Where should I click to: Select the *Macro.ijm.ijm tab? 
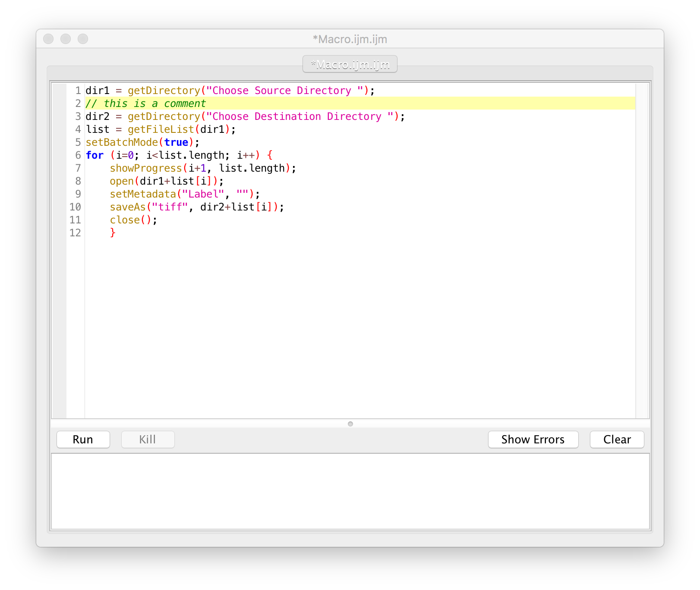(x=350, y=64)
